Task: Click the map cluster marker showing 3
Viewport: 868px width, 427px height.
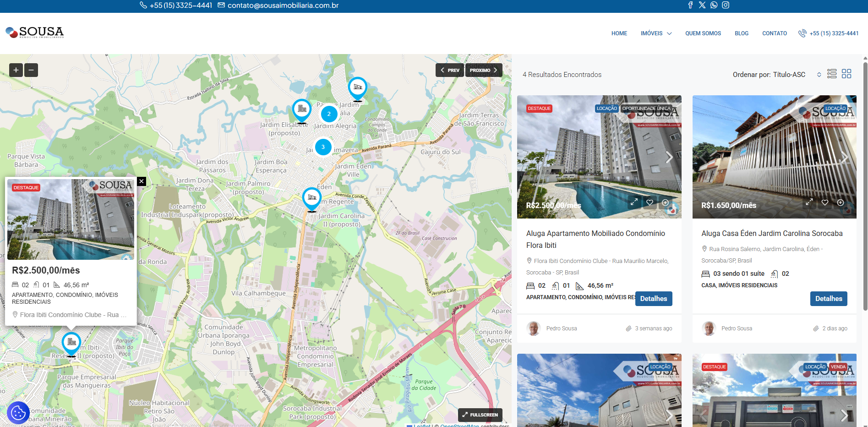Action: (323, 147)
